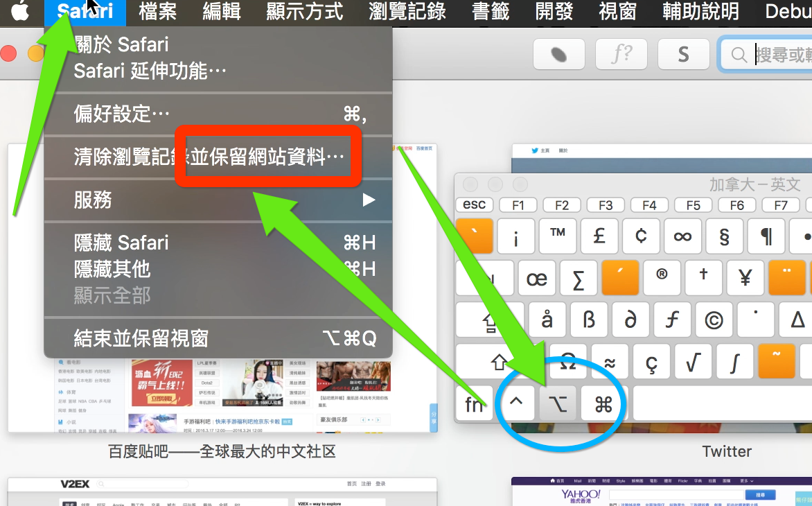Expand the 服務 submenu
This screenshot has width=812, height=506.
click(218, 200)
